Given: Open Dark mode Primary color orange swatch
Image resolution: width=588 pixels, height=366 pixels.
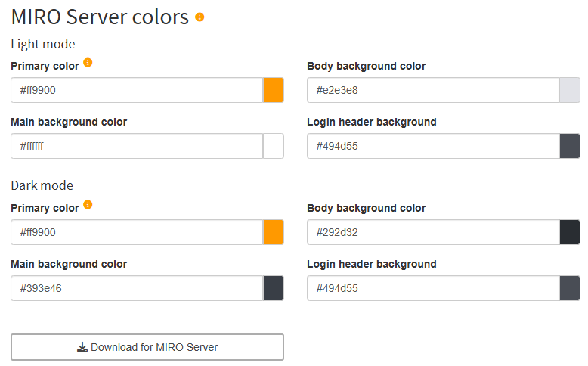Looking at the screenshot, I should [273, 232].
